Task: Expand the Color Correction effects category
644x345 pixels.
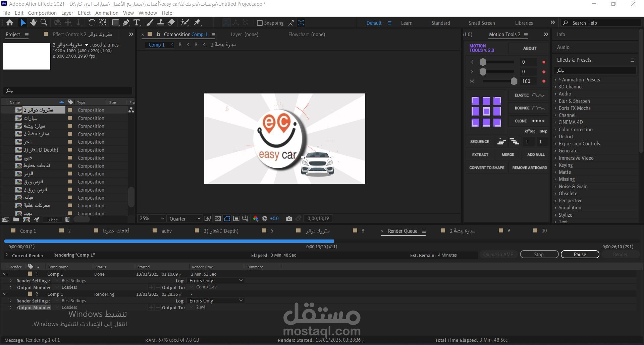Action: tap(555, 130)
